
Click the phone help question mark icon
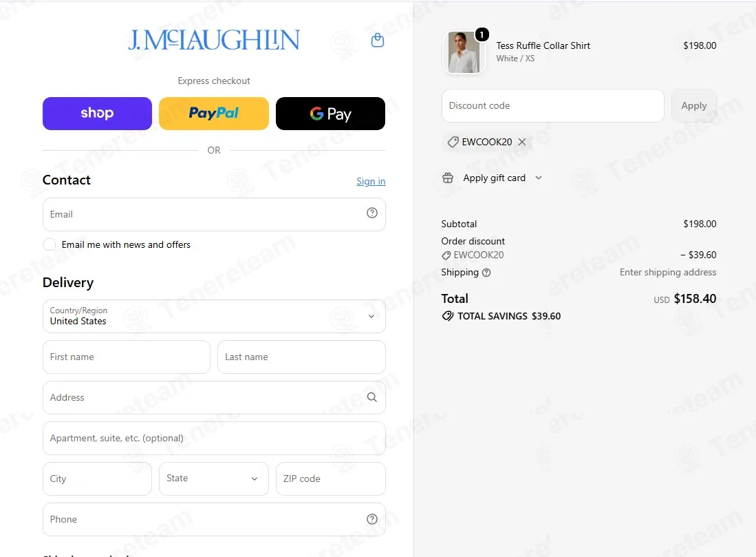coord(371,519)
